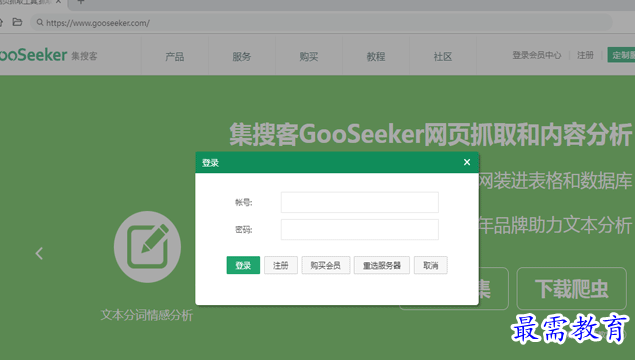635x360 pixels.
Task: Open the 服务 menu
Action: click(242, 56)
